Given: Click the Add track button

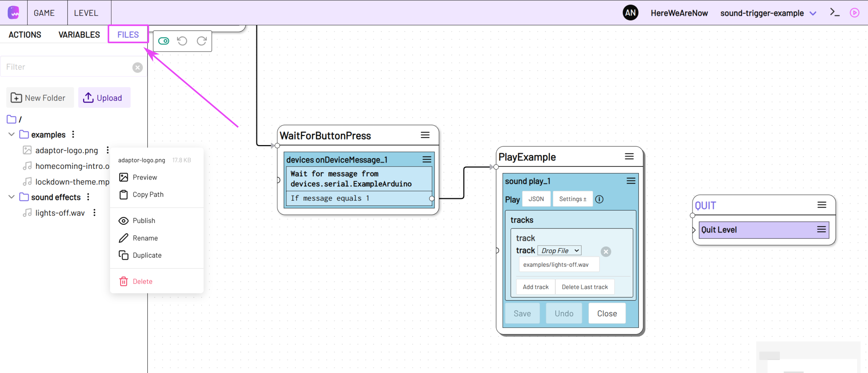Looking at the screenshot, I should [535, 287].
